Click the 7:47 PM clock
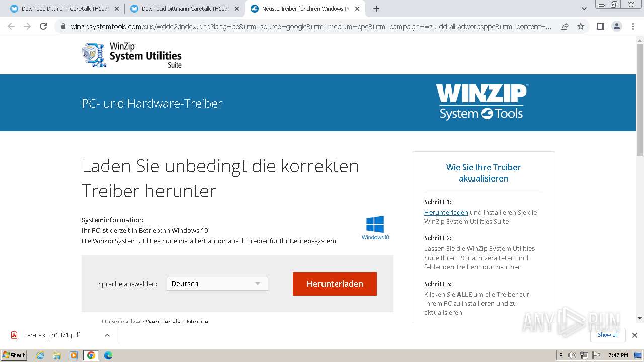 click(x=618, y=355)
